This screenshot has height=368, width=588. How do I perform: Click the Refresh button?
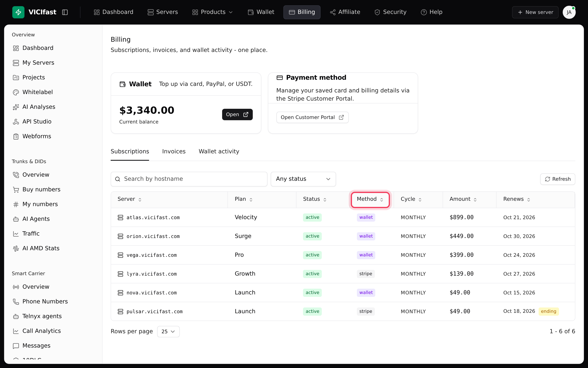coord(558,179)
